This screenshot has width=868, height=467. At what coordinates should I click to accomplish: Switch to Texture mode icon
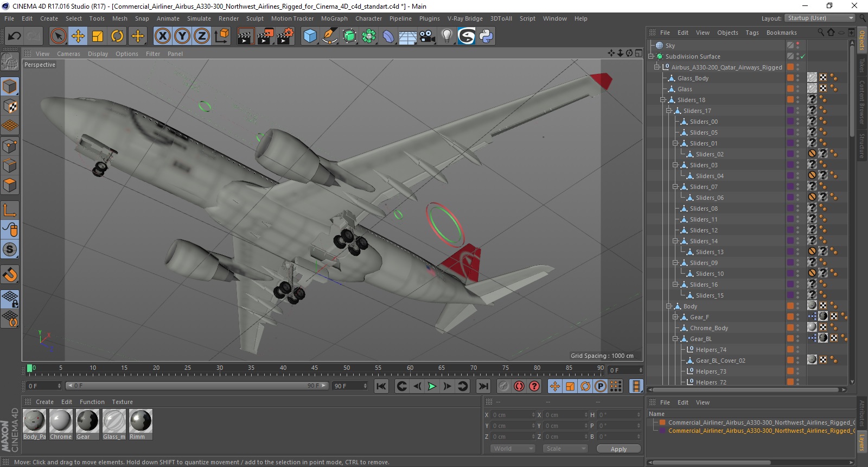pyautogui.click(x=10, y=106)
